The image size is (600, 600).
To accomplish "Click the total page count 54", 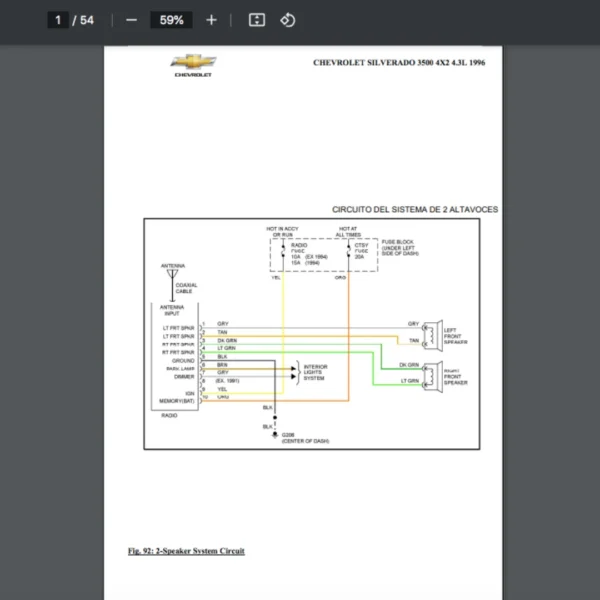I will tap(87, 20).
